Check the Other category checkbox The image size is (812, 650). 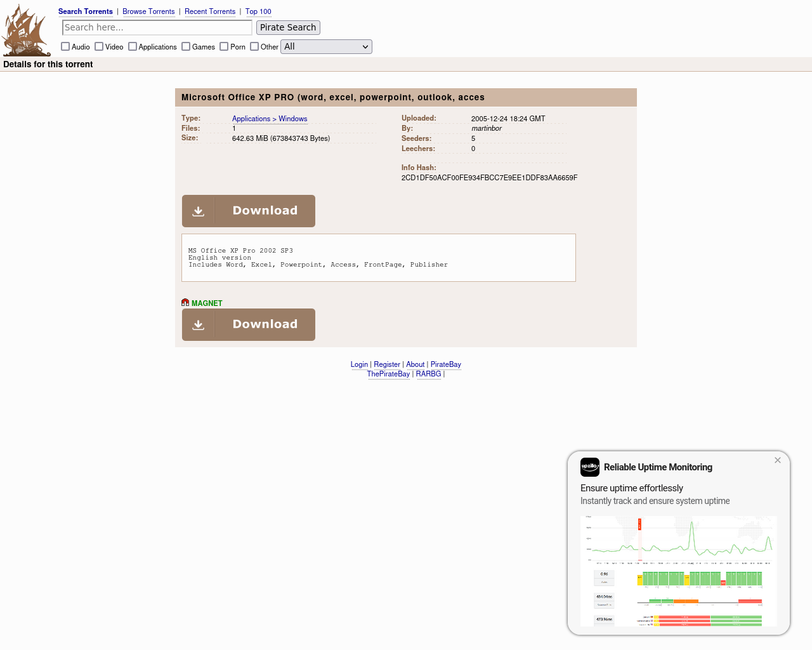(x=254, y=46)
